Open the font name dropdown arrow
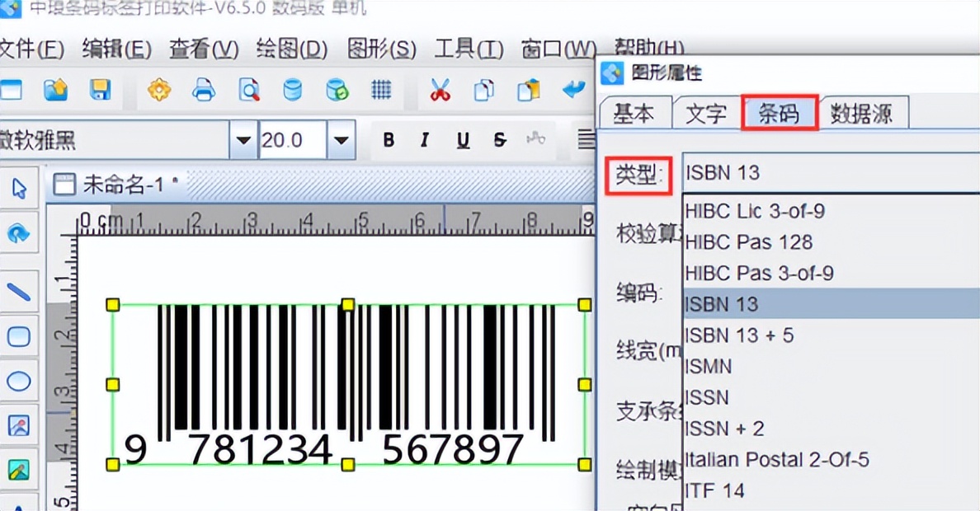980x511 pixels. [243, 140]
